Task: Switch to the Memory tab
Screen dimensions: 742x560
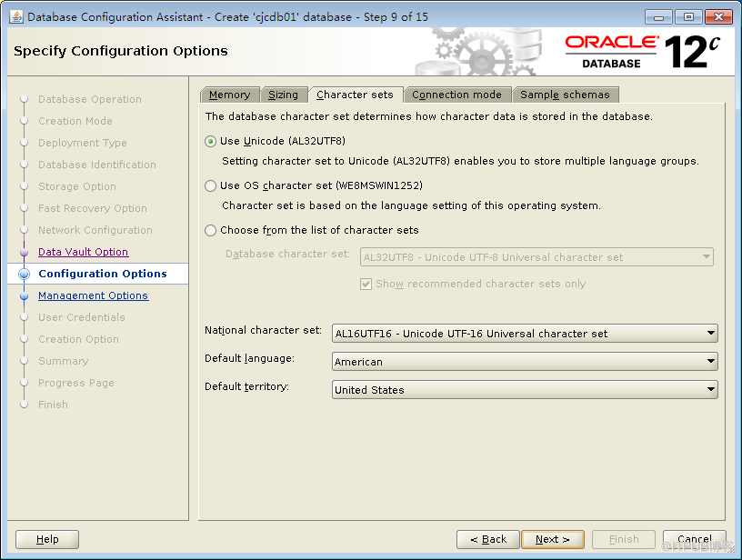Action: pyautogui.click(x=229, y=95)
